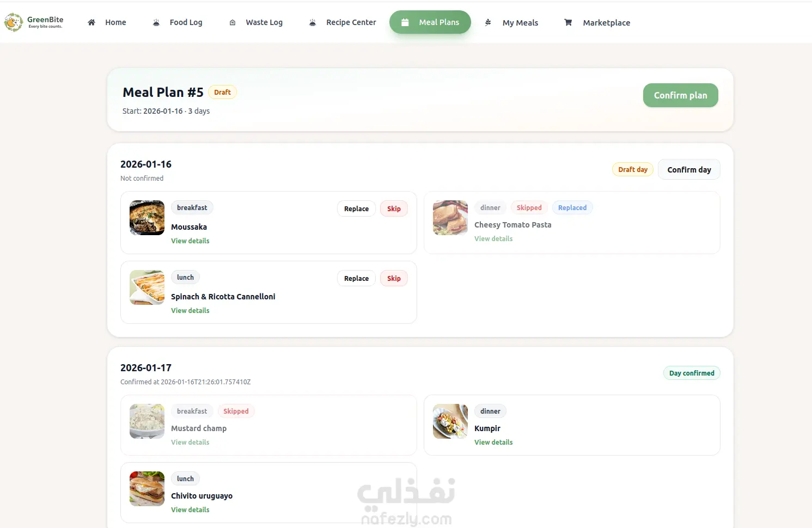Confirm the whole meal plan
812x528 pixels.
click(680, 95)
